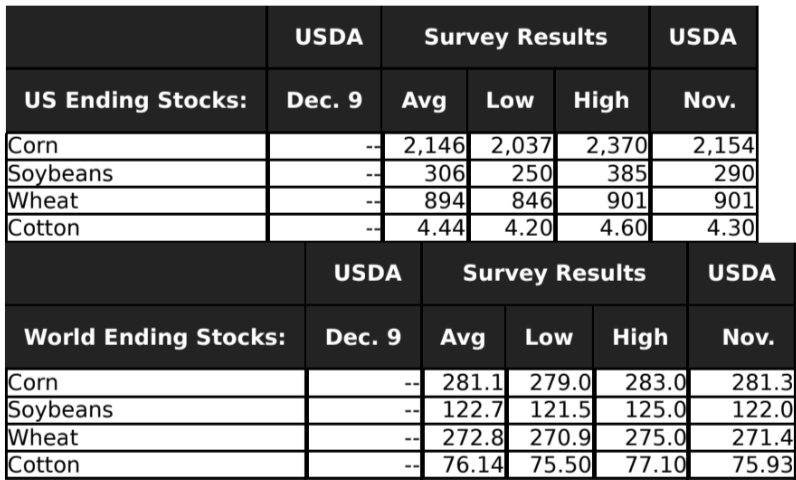Click the US Ending Stocks header

(x=136, y=100)
